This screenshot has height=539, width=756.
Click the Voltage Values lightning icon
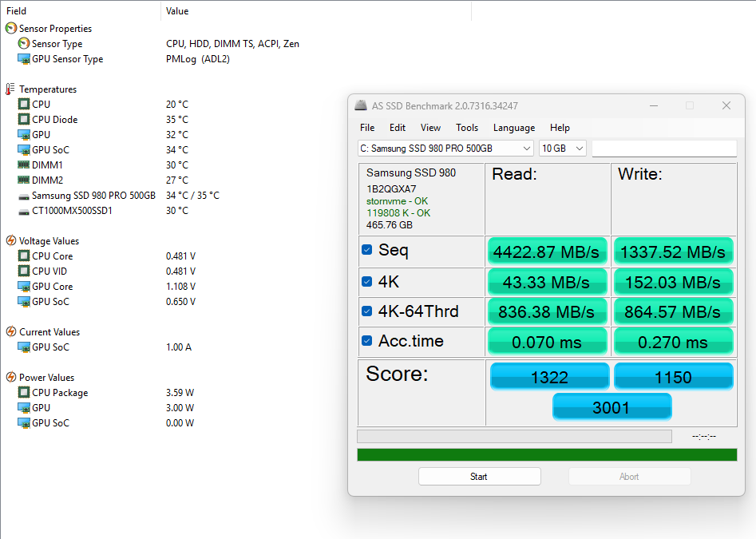(10, 240)
